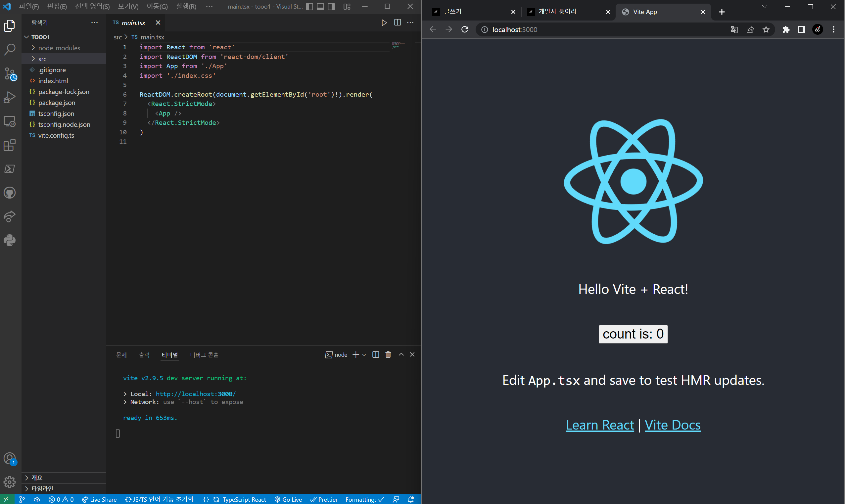This screenshot has height=504, width=845.
Task: Open Source Control view icon
Action: (x=10, y=73)
